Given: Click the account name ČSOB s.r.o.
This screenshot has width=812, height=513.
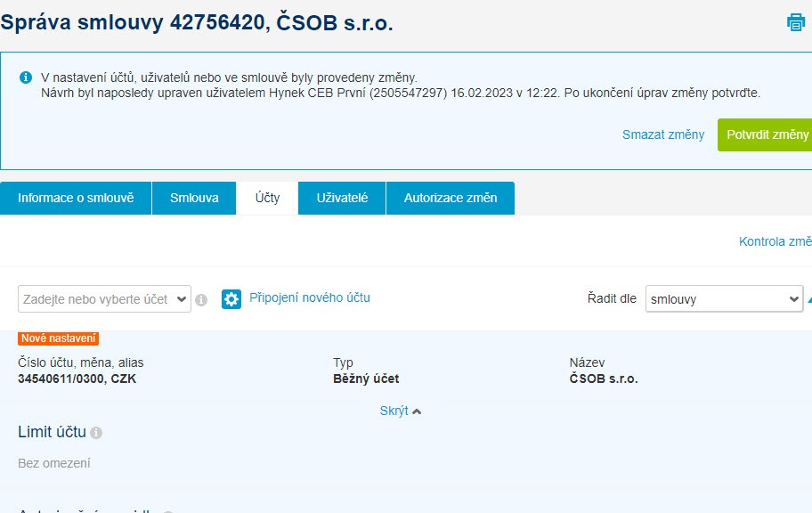Looking at the screenshot, I should point(604,379).
